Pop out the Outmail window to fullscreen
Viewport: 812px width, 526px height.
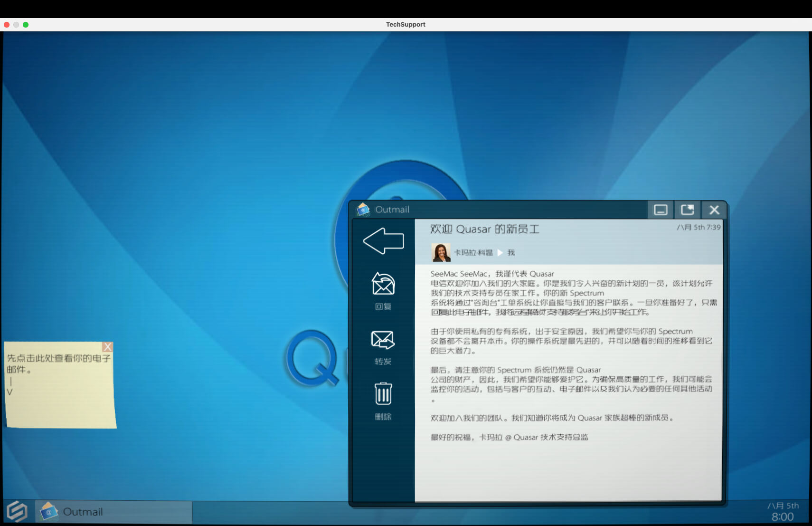pyautogui.click(x=687, y=210)
